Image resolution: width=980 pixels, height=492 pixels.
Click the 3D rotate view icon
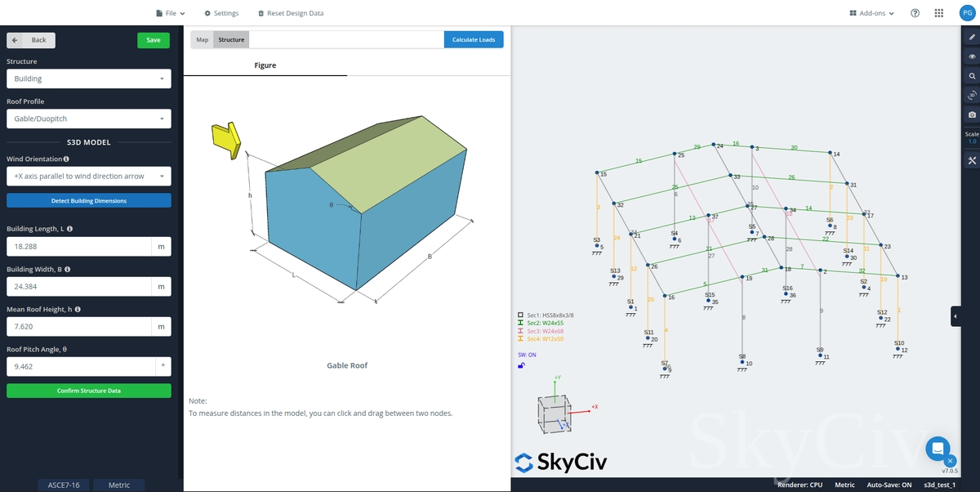pos(971,95)
